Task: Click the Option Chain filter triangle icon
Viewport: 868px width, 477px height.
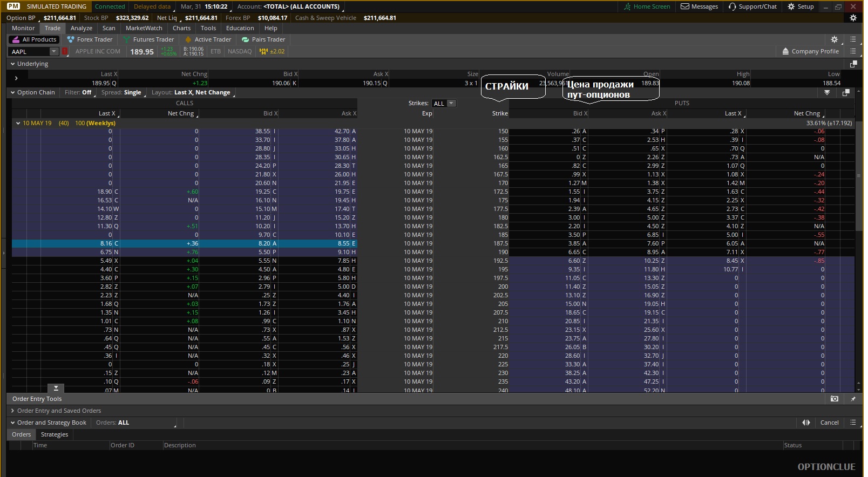Action: (827, 92)
